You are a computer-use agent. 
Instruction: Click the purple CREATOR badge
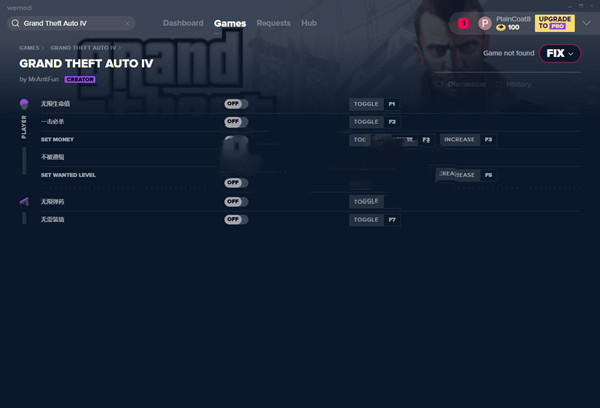click(80, 79)
